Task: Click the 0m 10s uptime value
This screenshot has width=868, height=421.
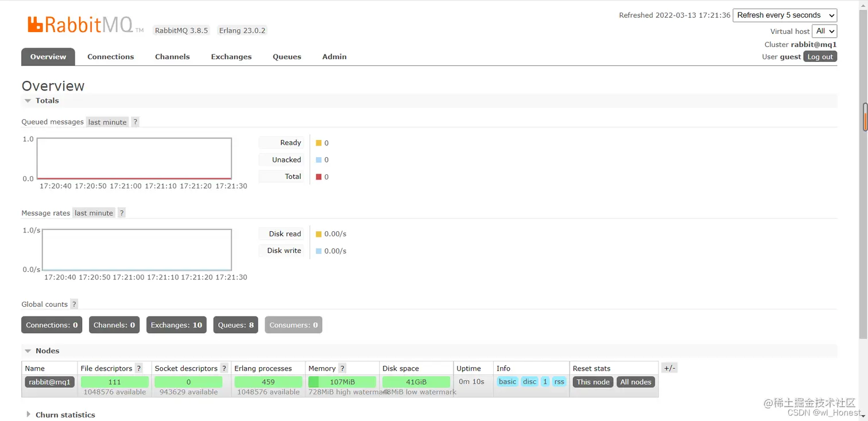Action: [471, 382]
